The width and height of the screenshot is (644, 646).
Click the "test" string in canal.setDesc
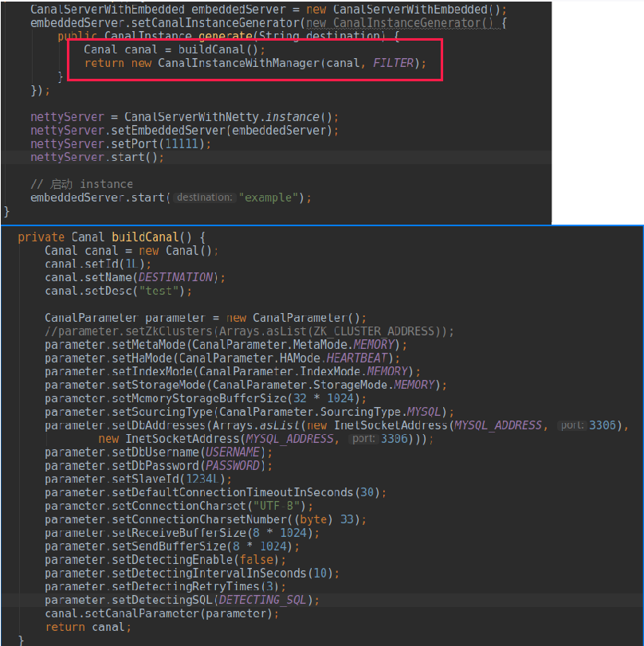pyautogui.click(x=161, y=291)
